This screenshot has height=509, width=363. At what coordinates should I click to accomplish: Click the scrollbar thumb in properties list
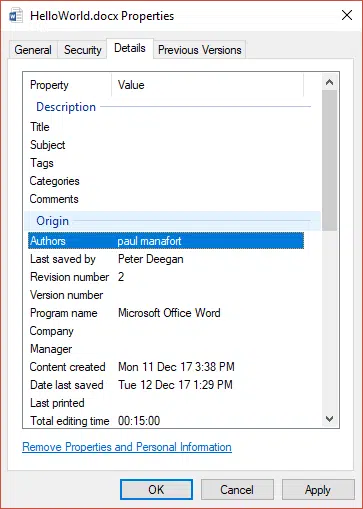click(329, 160)
